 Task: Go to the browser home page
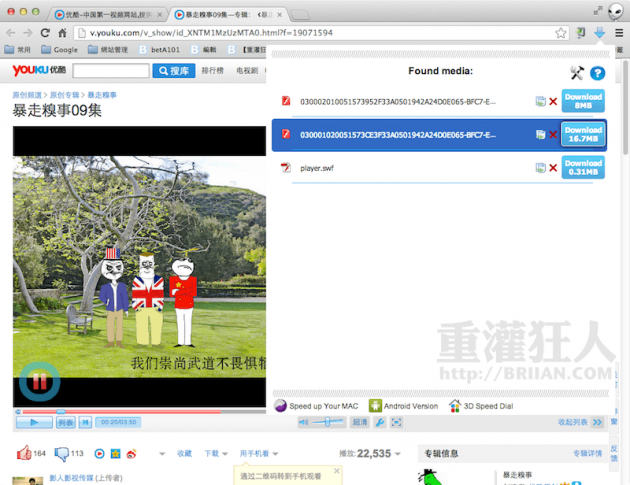click(62, 33)
